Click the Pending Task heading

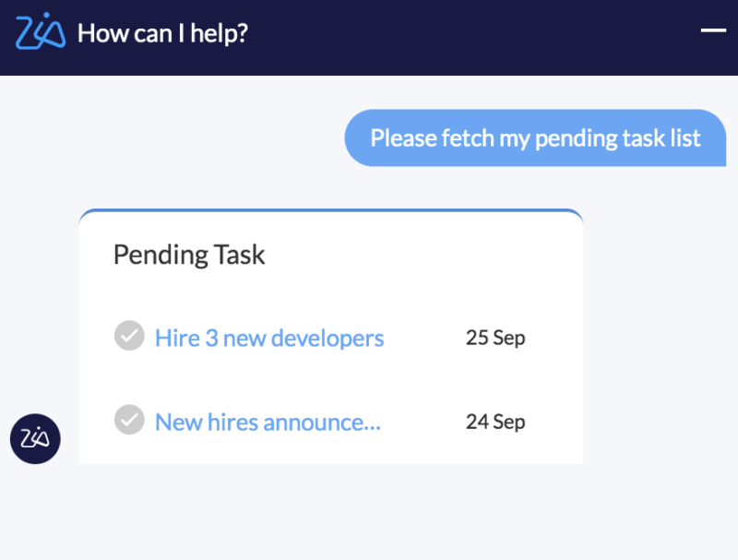(x=189, y=255)
